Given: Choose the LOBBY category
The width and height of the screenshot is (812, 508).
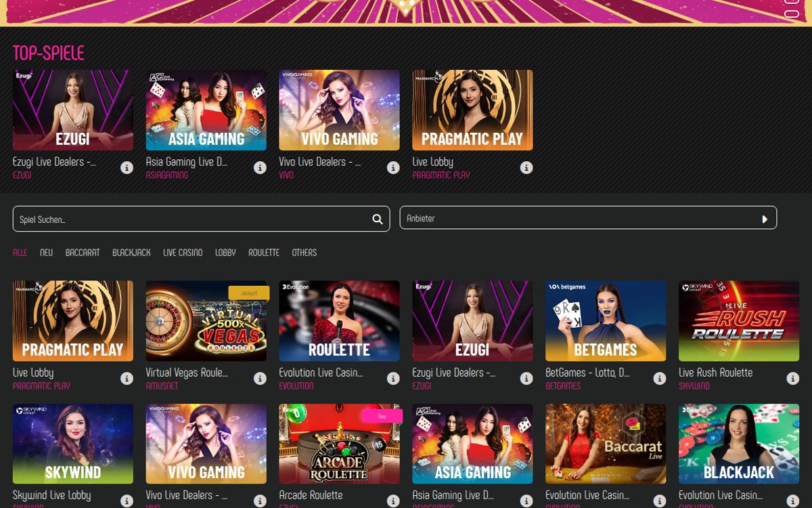Looking at the screenshot, I should [225, 252].
